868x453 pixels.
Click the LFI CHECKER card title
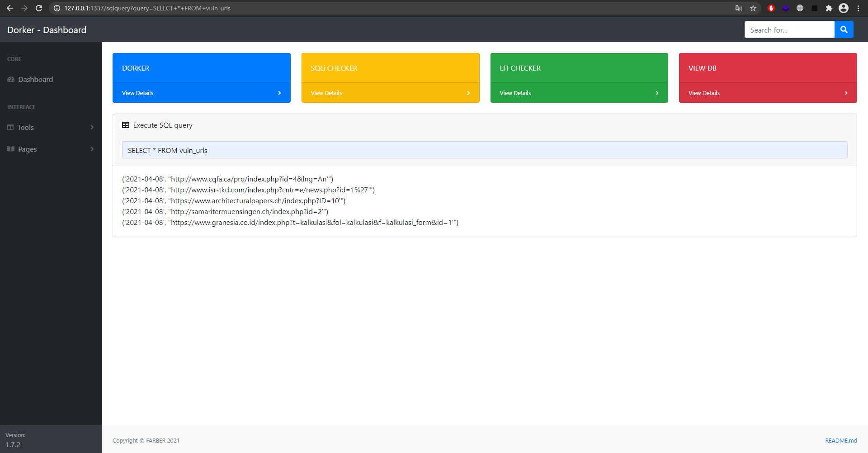[x=520, y=68]
